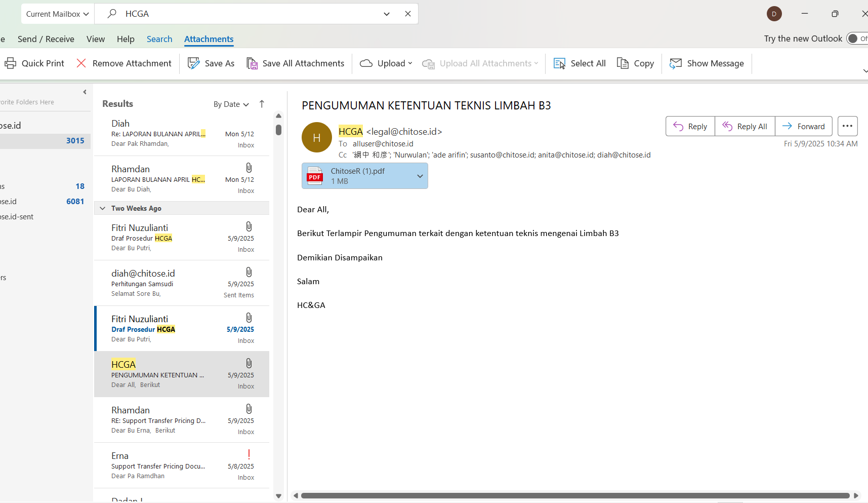This screenshot has height=503, width=868.
Task: Click the Show Message envelope icon
Action: (x=676, y=63)
